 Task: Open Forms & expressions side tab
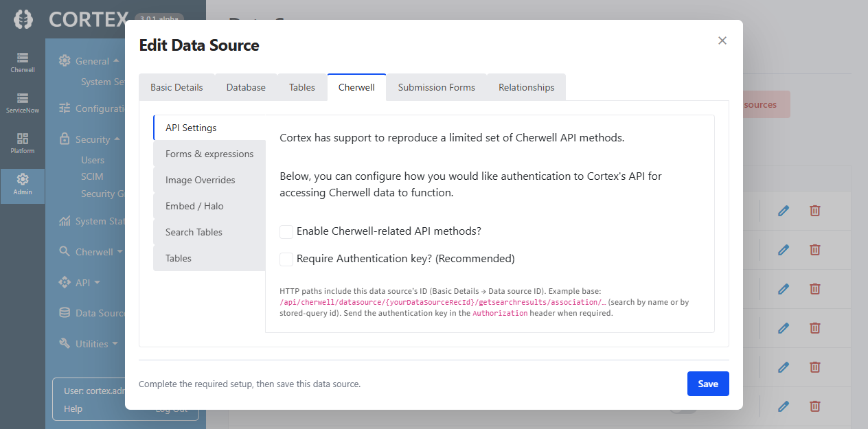(209, 154)
